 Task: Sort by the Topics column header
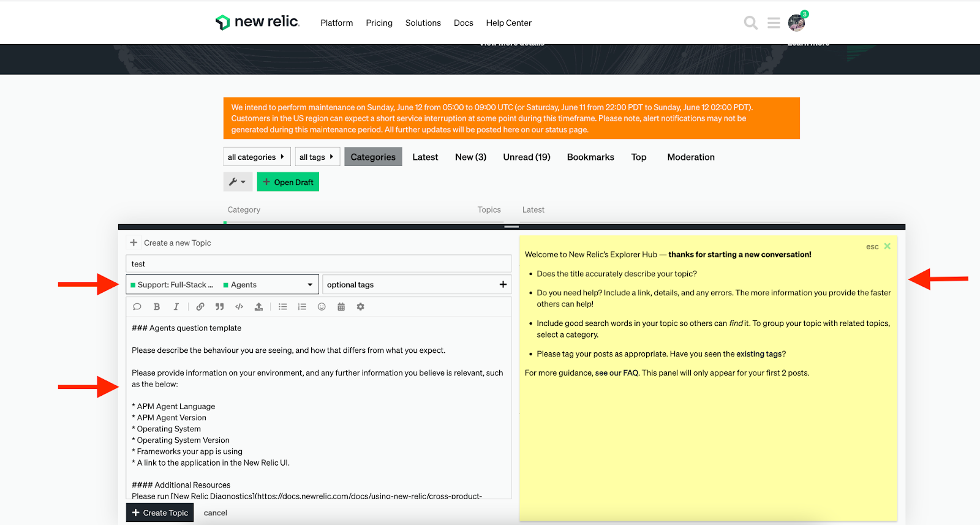tap(489, 210)
